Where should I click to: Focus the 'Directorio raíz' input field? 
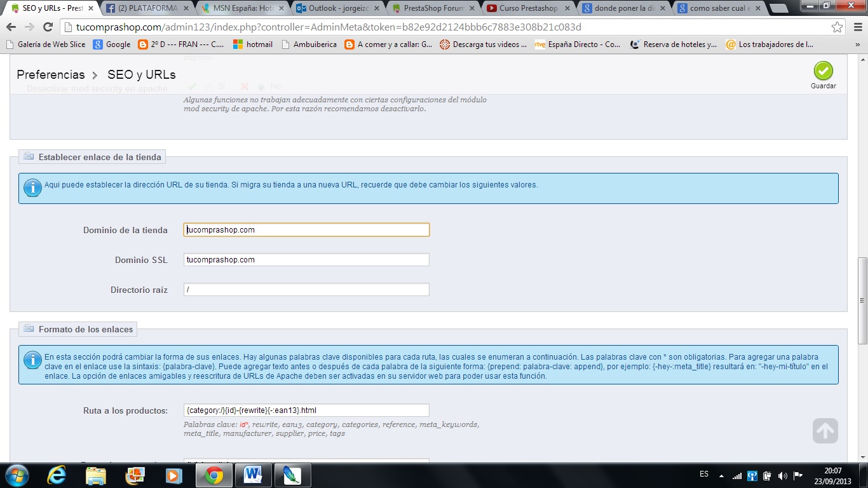[x=306, y=289]
